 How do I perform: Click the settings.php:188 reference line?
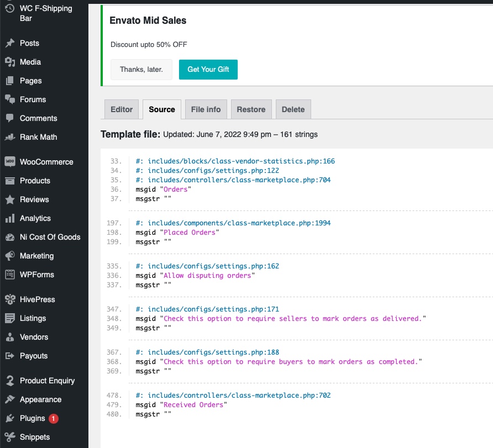pos(207,352)
